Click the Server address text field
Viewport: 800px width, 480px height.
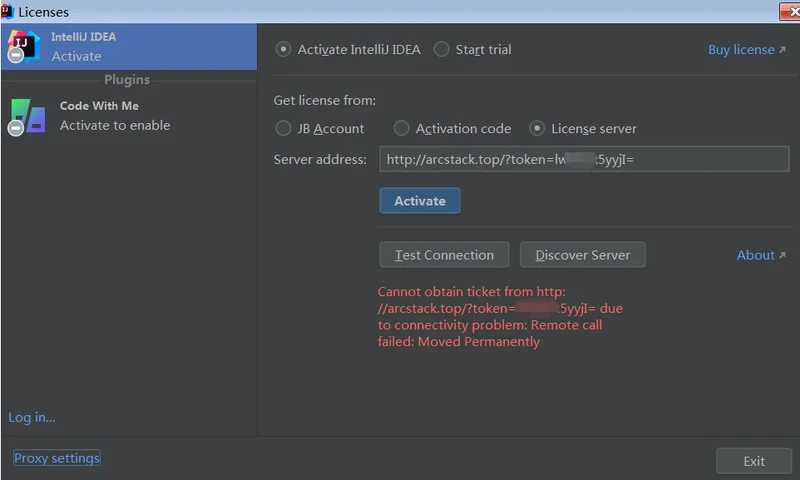point(584,159)
